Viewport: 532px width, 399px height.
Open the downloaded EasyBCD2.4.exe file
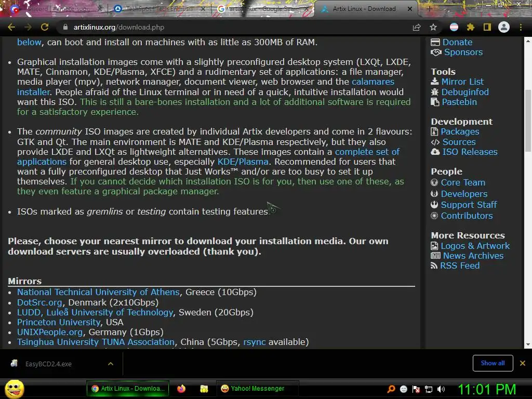[48, 364]
